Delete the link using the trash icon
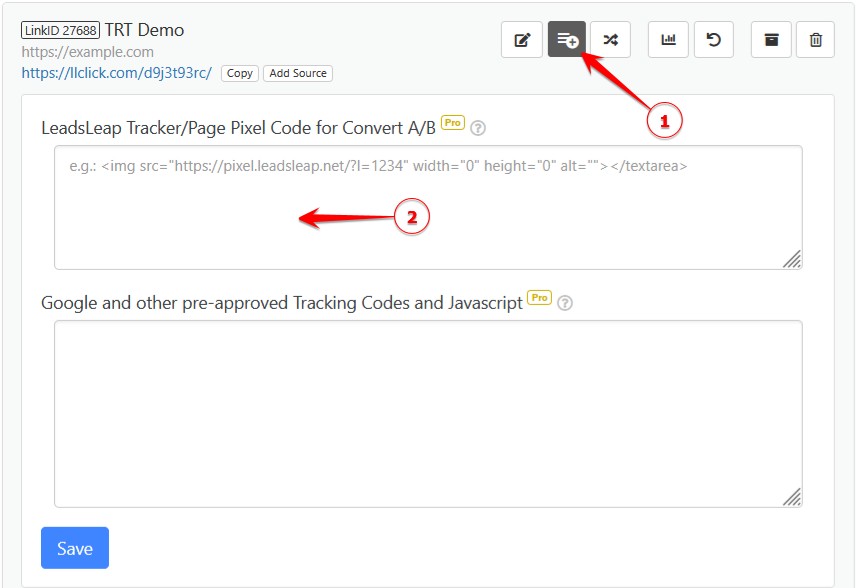 (816, 39)
